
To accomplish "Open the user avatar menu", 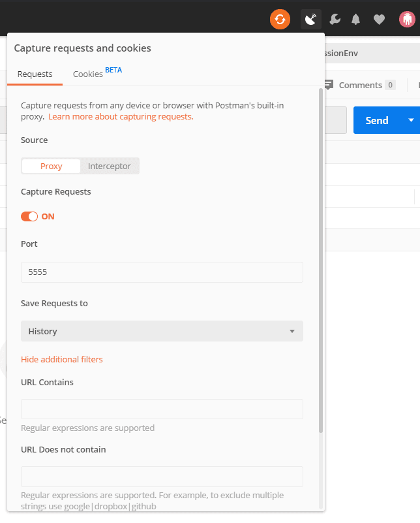I will point(407,20).
